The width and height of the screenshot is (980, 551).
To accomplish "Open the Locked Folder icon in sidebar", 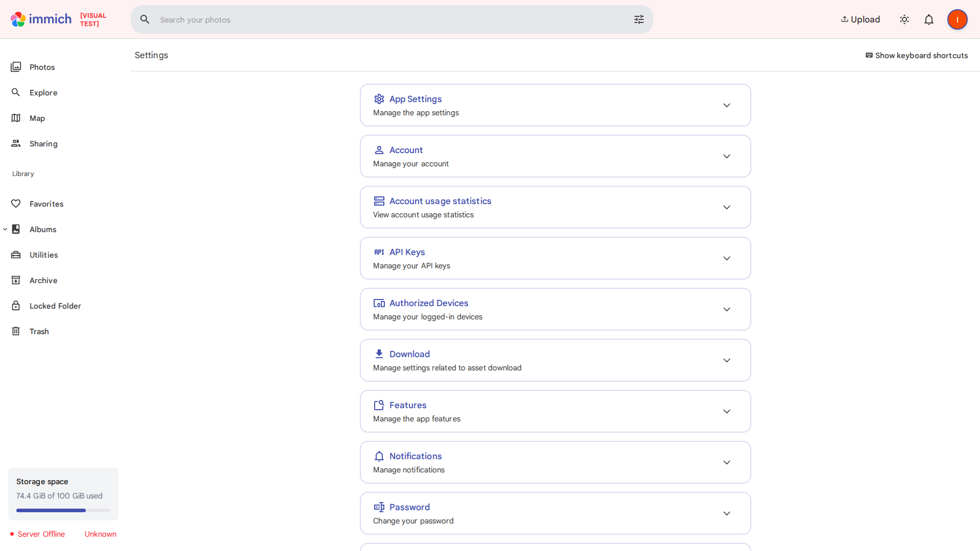I will tap(16, 306).
